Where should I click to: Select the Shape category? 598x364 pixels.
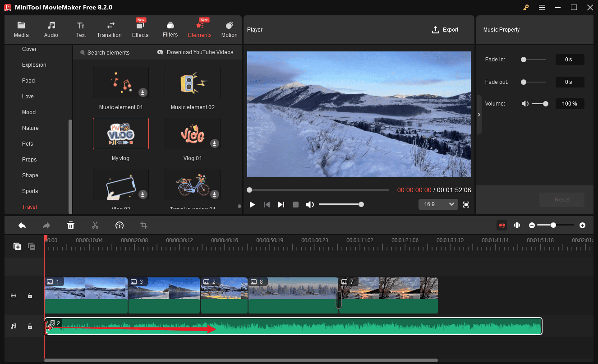(30, 175)
